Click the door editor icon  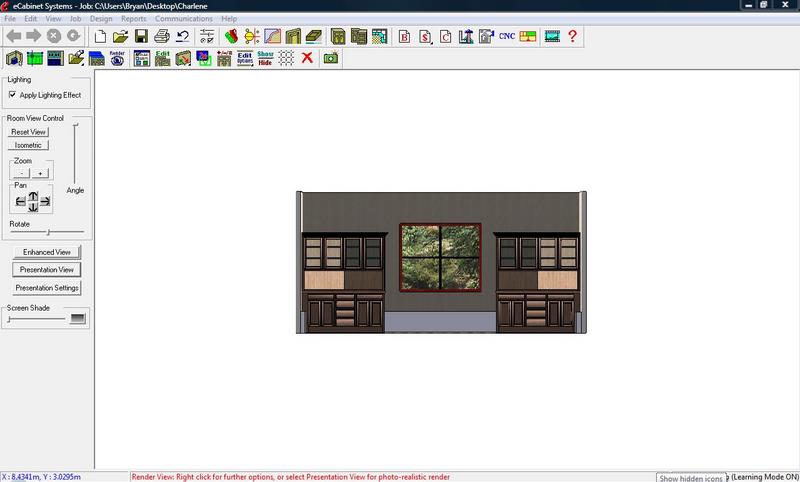[x=293, y=36]
